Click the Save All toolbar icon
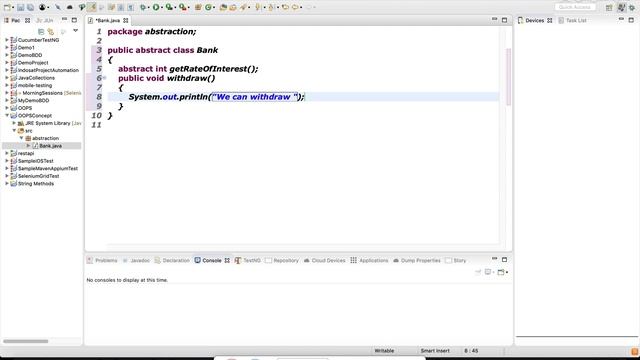Viewport: 640px width, 360px height. pos(30,7)
